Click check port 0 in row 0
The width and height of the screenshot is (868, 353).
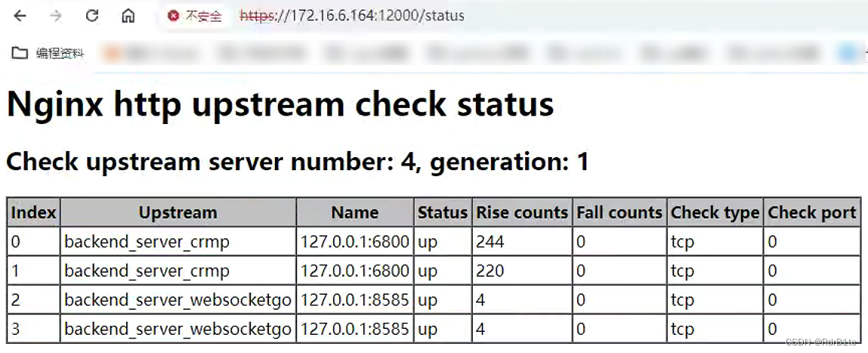point(772,242)
